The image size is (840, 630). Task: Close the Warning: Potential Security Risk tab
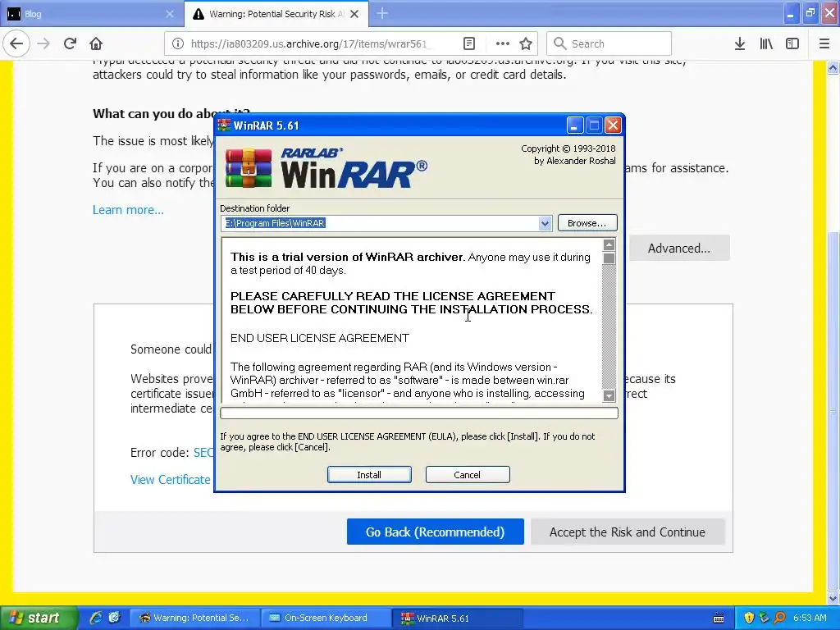354,15
